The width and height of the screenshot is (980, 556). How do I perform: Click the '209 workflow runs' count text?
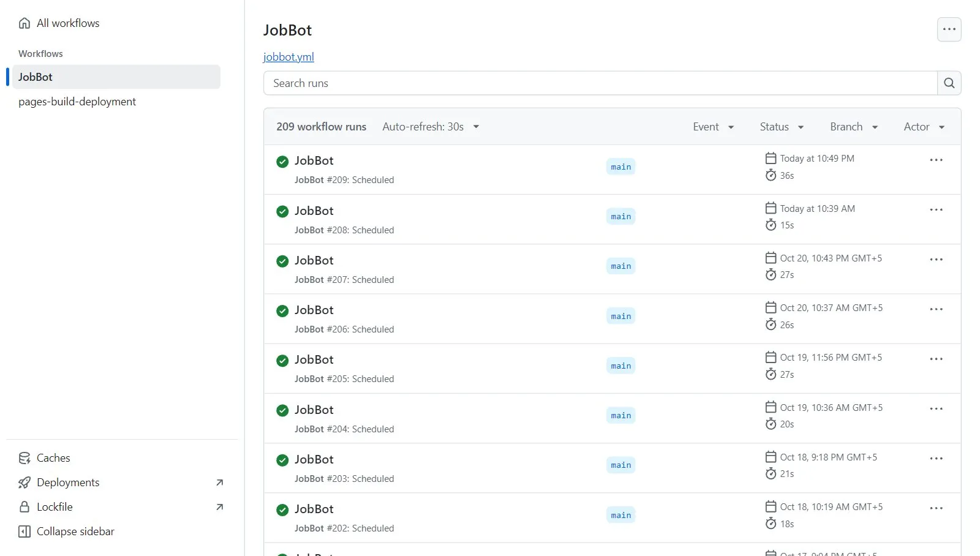click(321, 127)
